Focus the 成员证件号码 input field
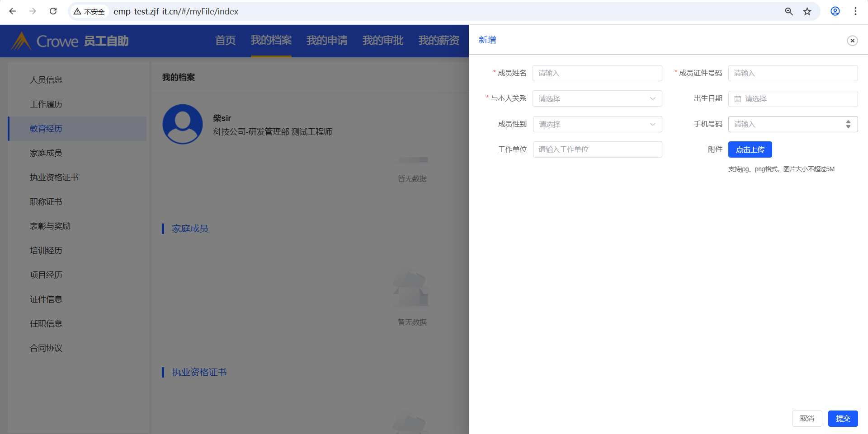The width and height of the screenshot is (868, 434). 793,73
